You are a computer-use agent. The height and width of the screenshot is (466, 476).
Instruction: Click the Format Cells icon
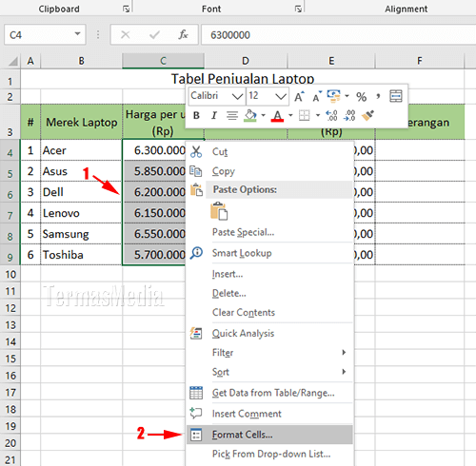[196, 435]
